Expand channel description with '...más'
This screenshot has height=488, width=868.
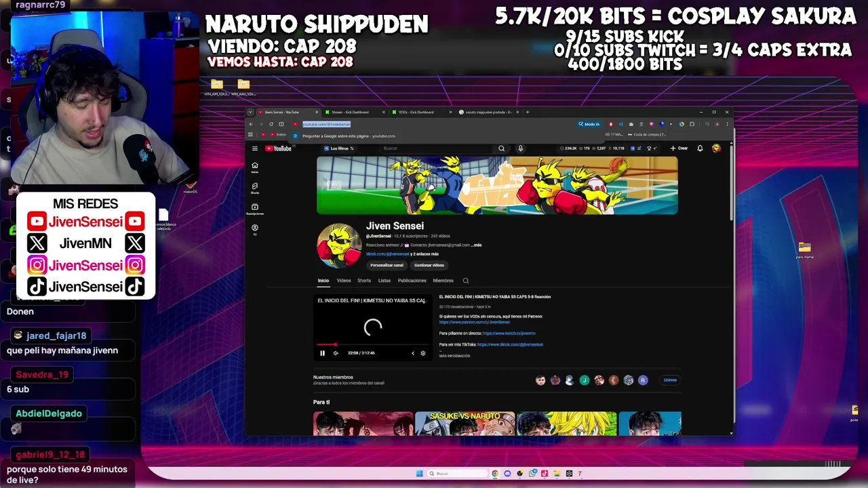[476, 245]
